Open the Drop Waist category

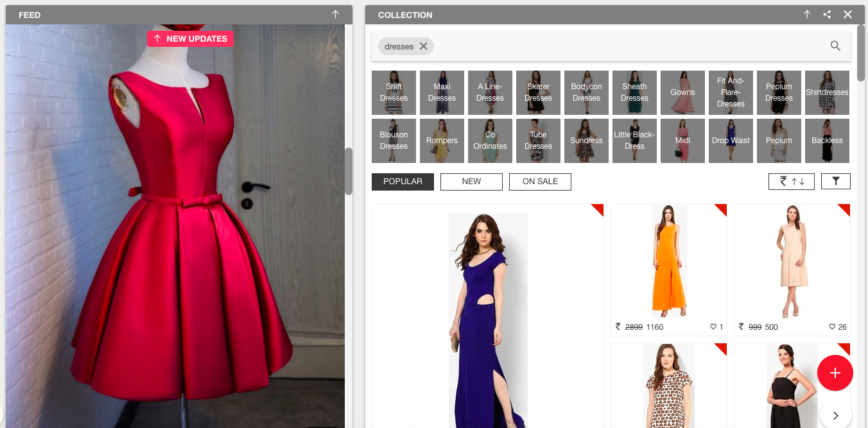(731, 141)
